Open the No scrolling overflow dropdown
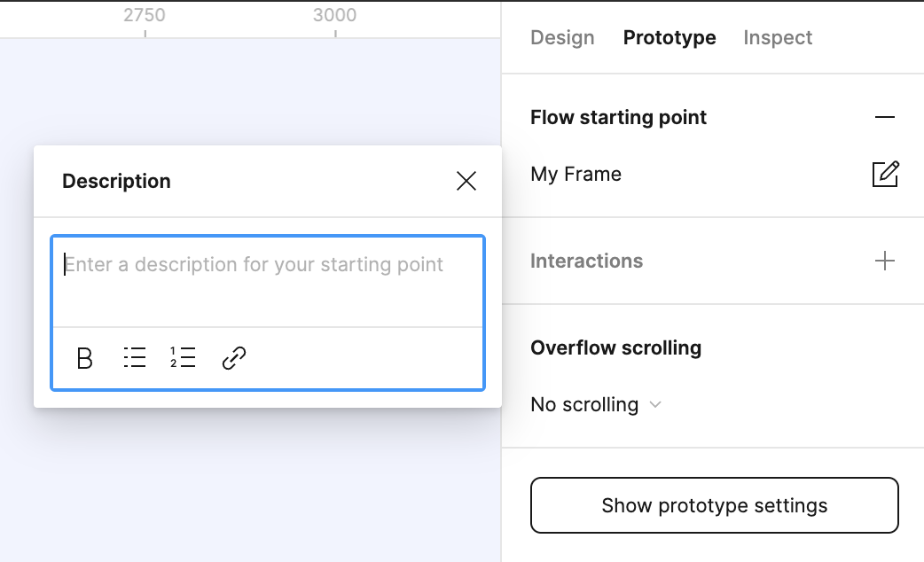The width and height of the screenshot is (924, 562). (x=596, y=405)
